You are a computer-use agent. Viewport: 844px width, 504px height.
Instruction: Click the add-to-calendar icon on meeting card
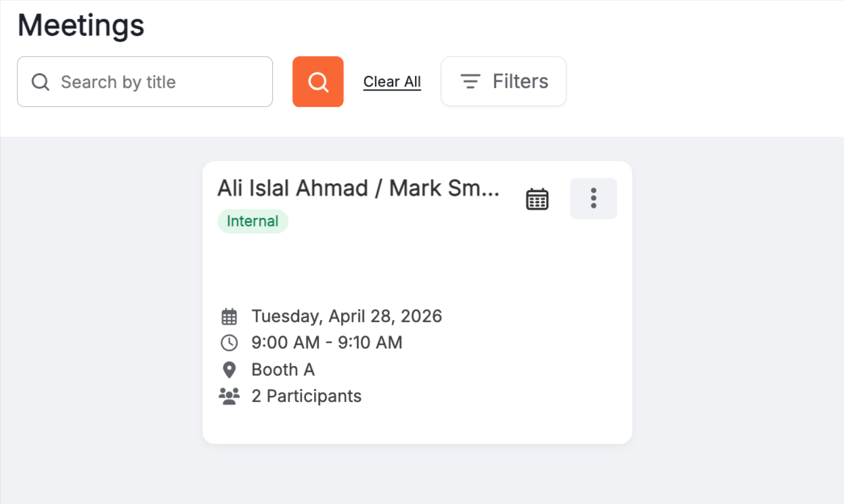coord(537,199)
